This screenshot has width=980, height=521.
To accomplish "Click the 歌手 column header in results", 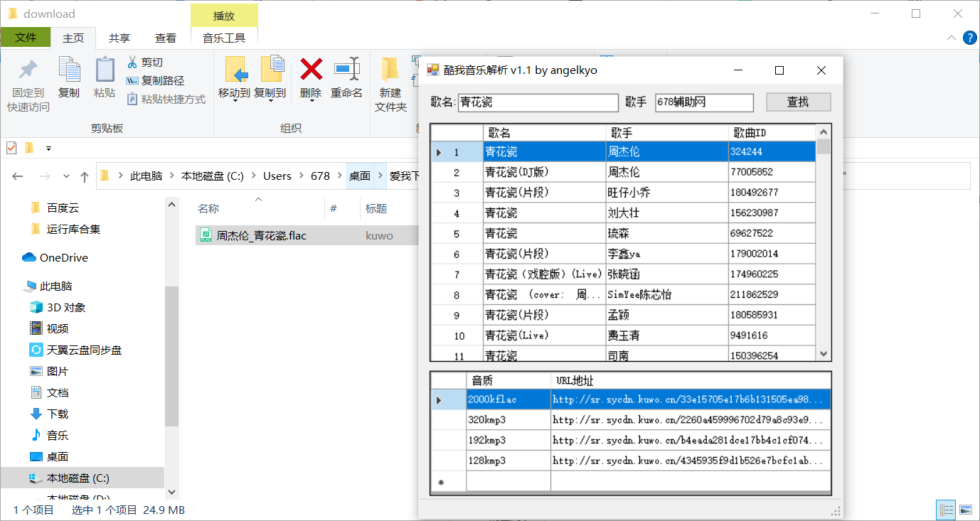I will point(666,133).
